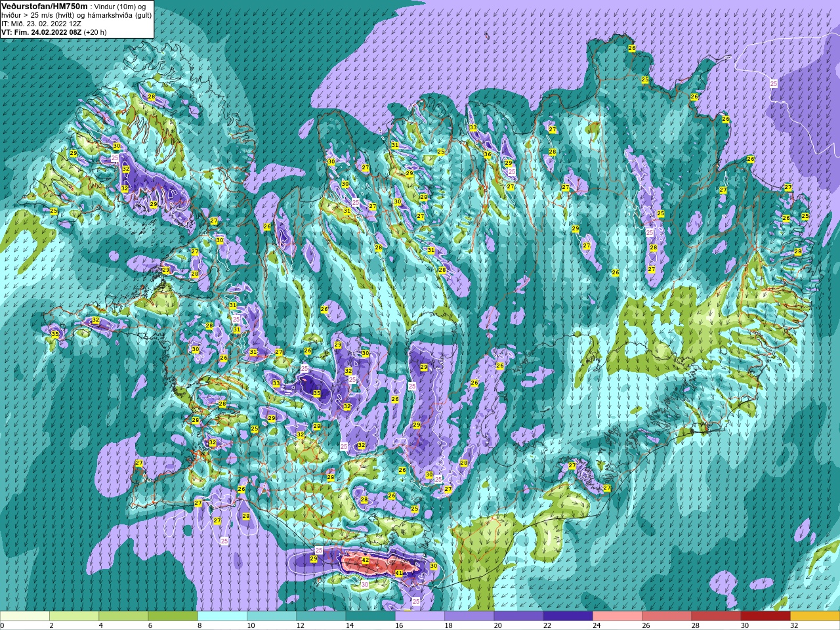Click the legend tick number '16'
Image resolution: width=840 pixels, height=630 pixels.
tap(400, 625)
